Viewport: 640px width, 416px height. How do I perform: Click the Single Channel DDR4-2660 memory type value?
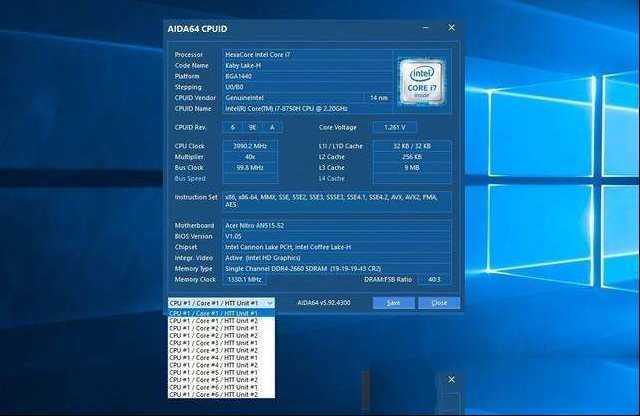click(337, 269)
